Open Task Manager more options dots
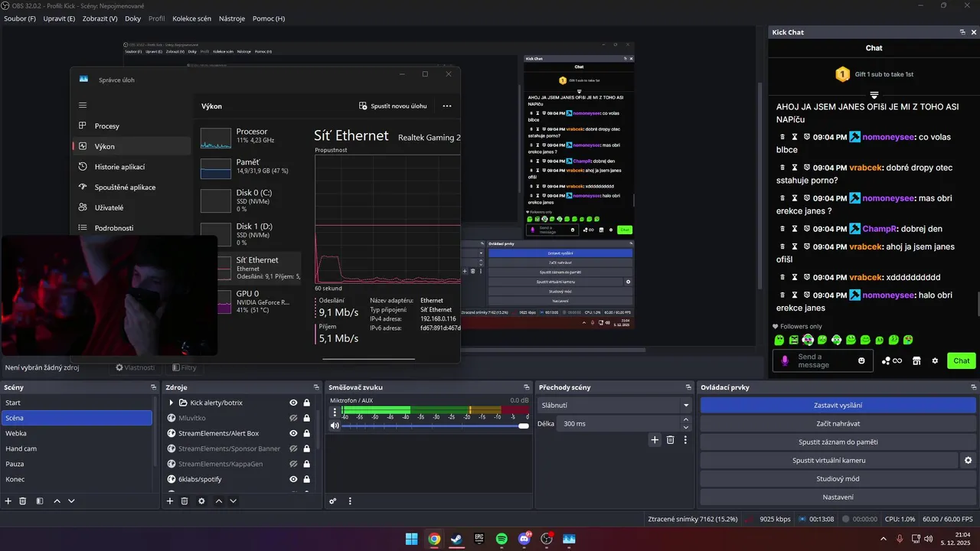The width and height of the screenshot is (980, 551). click(446, 106)
